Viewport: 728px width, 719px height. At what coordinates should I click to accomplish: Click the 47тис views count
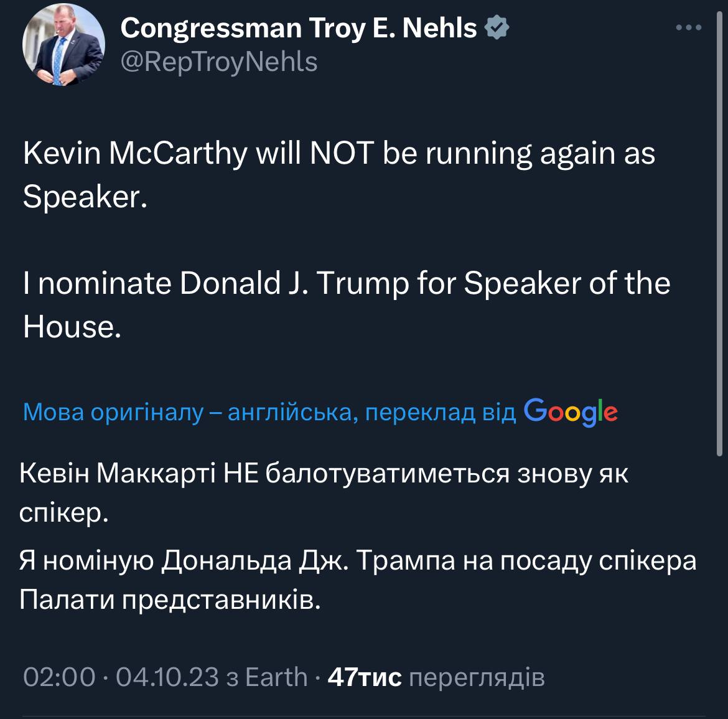364,677
